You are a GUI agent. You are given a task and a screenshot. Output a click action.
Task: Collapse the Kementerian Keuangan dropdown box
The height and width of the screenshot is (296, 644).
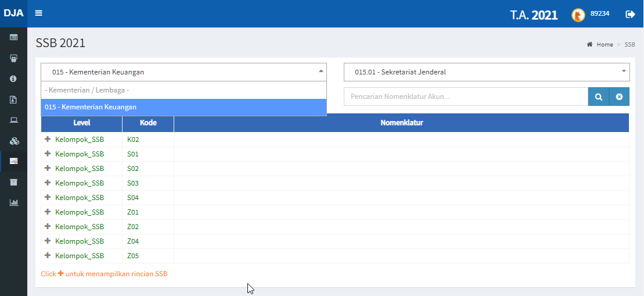[x=184, y=72]
